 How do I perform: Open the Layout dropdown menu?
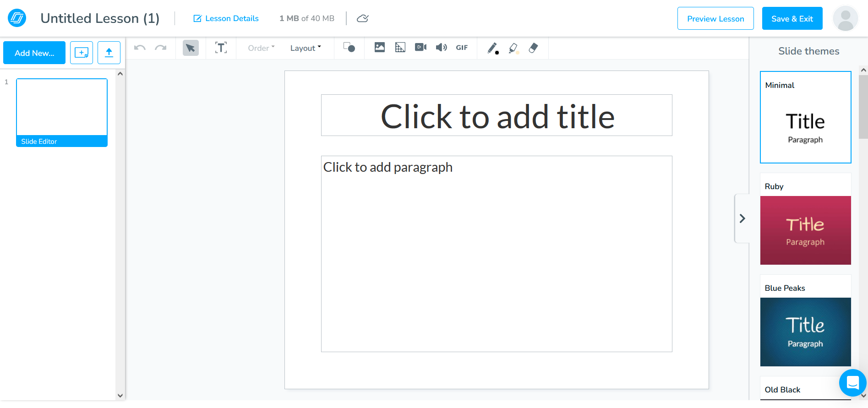click(306, 48)
